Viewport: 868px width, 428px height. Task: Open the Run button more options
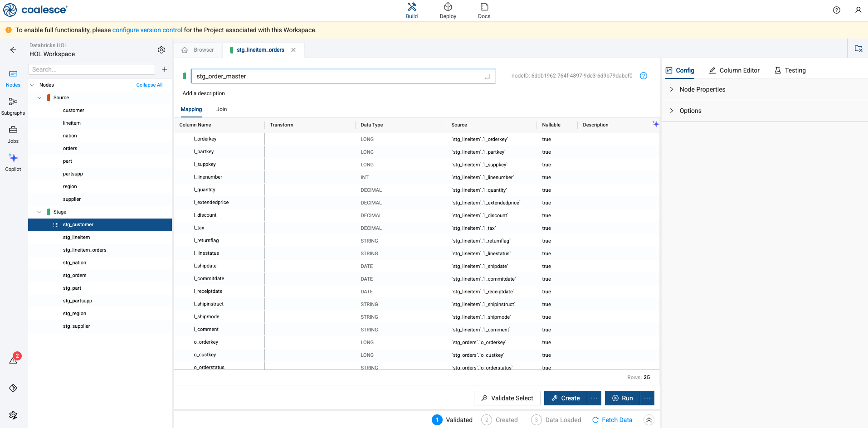pyautogui.click(x=647, y=398)
